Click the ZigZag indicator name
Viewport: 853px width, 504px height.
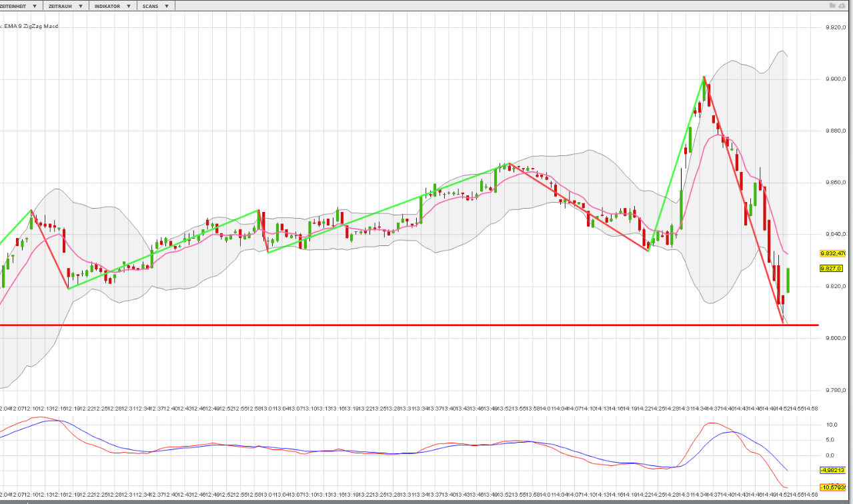click(x=34, y=27)
